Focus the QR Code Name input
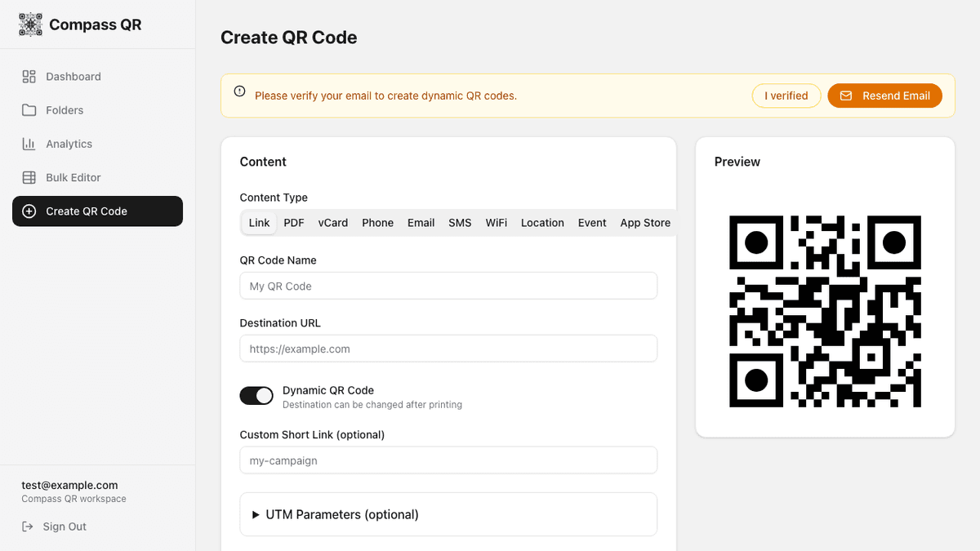This screenshot has height=551, width=980. (x=448, y=286)
